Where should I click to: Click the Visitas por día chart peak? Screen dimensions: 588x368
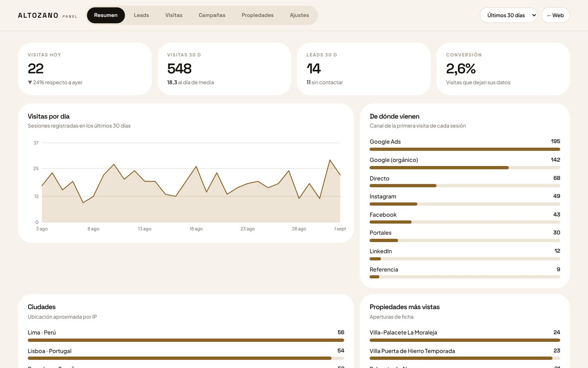point(330,160)
